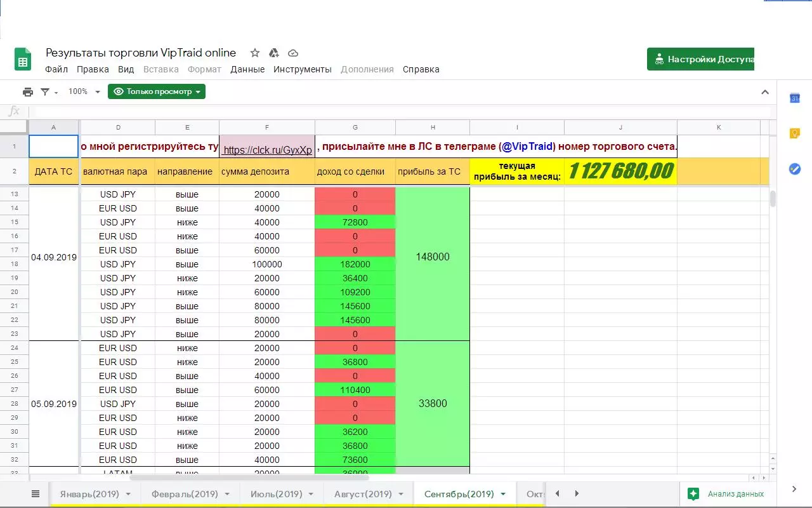Select the date cell 05.09.2019
Image resolution: width=812 pixels, height=508 pixels.
tap(54, 404)
